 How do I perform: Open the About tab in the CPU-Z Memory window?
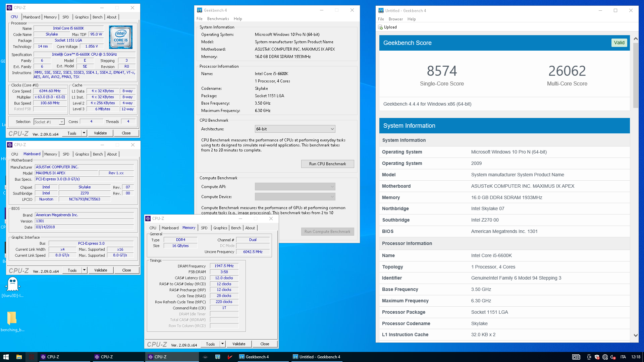point(250,228)
